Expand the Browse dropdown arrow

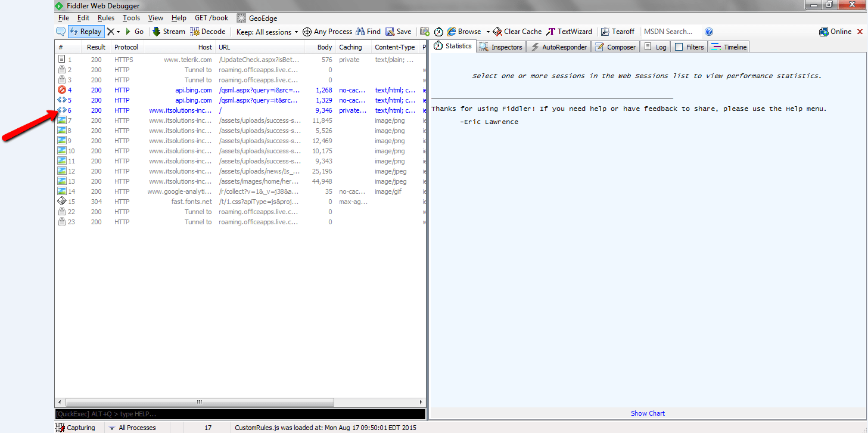click(488, 32)
